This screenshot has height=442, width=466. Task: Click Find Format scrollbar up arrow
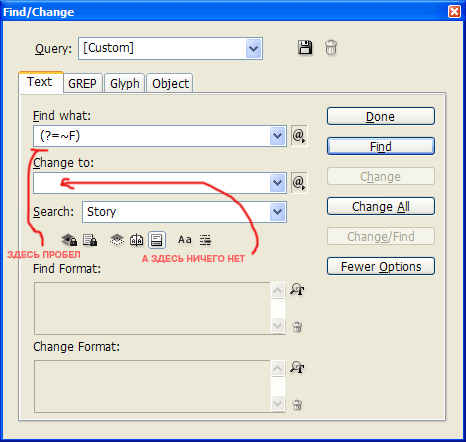[278, 290]
